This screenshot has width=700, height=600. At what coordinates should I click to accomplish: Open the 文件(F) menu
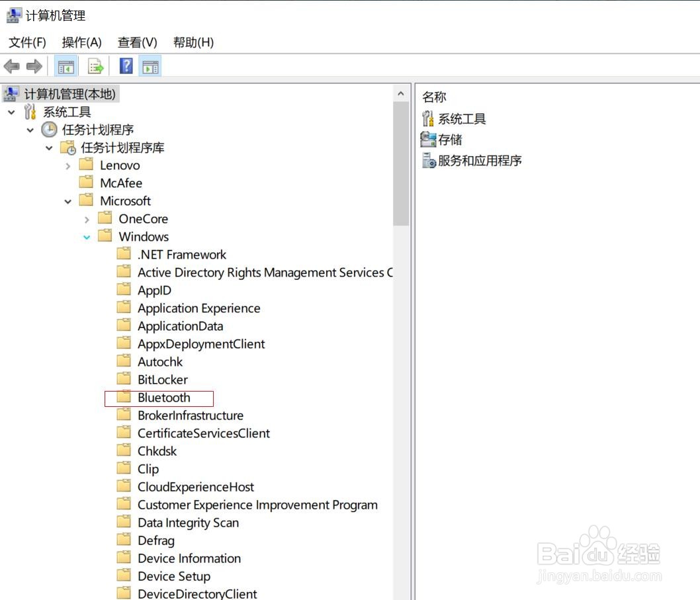point(27,42)
